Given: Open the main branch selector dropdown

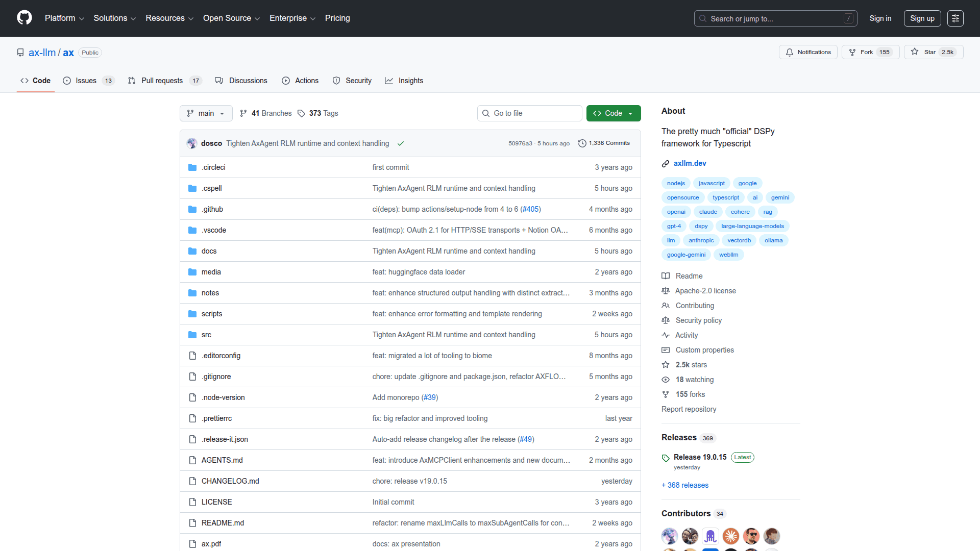Looking at the screenshot, I should (x=206, y=113).
